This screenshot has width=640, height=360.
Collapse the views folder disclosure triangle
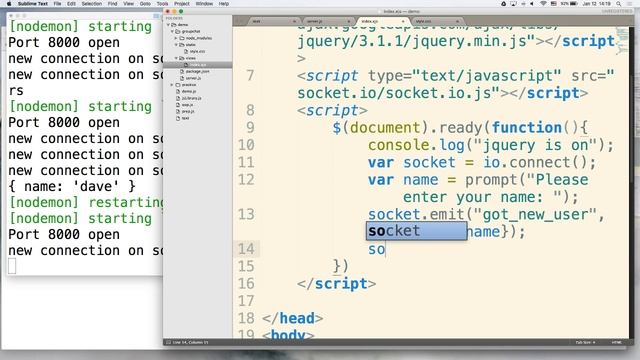[176, 58]
